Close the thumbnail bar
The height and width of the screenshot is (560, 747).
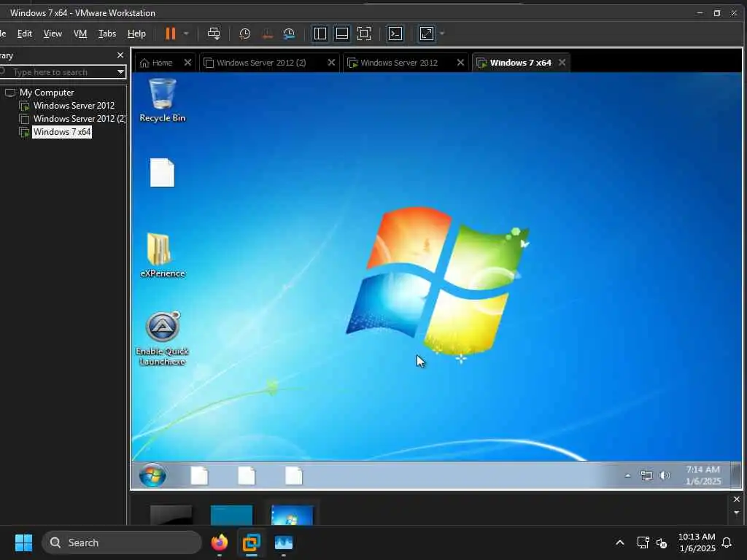(737, 499)
